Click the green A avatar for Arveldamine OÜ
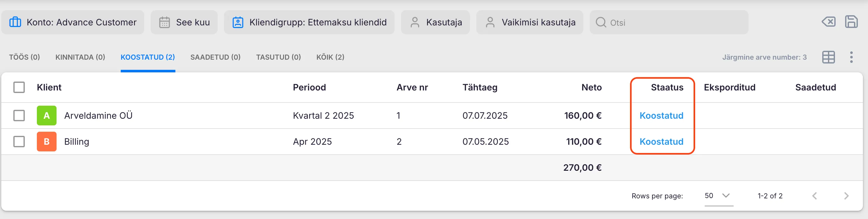Image resolution: width=868 pixels, height=219 pixels. tap(46, 116)
